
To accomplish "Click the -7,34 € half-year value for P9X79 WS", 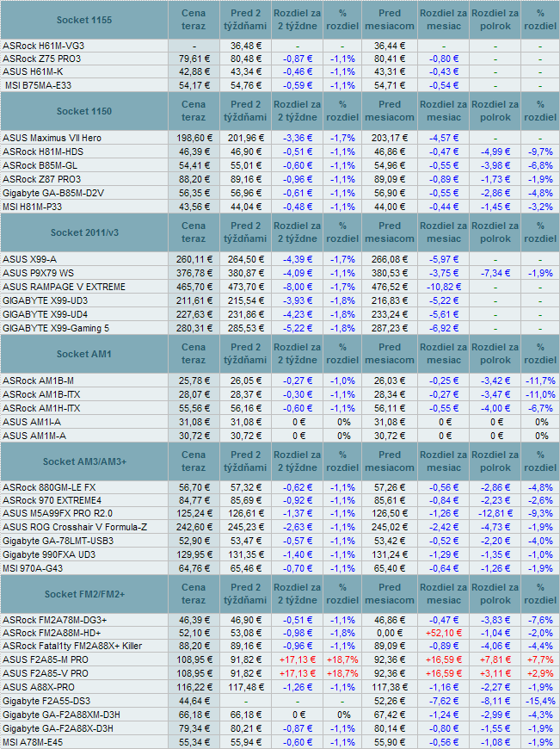I will point(495,273).
